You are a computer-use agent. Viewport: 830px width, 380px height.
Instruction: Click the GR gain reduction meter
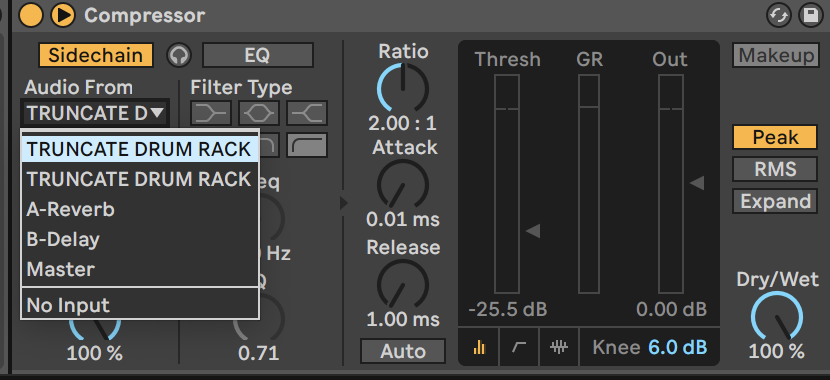pos(589,184)
